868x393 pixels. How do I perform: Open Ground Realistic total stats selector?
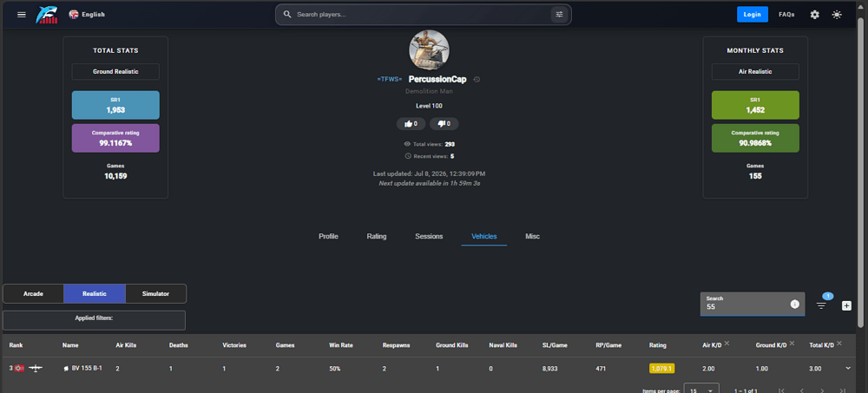(x=115, y=71)
